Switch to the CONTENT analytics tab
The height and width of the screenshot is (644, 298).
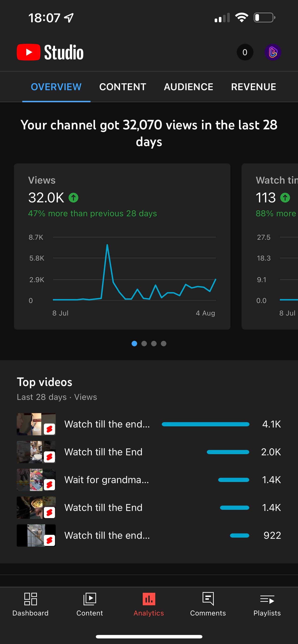click(123, 87)
